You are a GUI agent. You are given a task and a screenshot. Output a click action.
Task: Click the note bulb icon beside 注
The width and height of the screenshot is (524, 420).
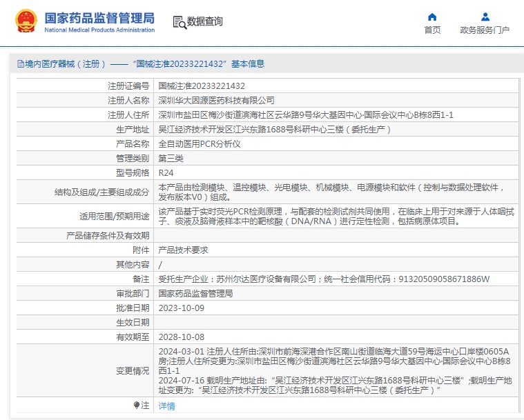[x=136, y=406]
